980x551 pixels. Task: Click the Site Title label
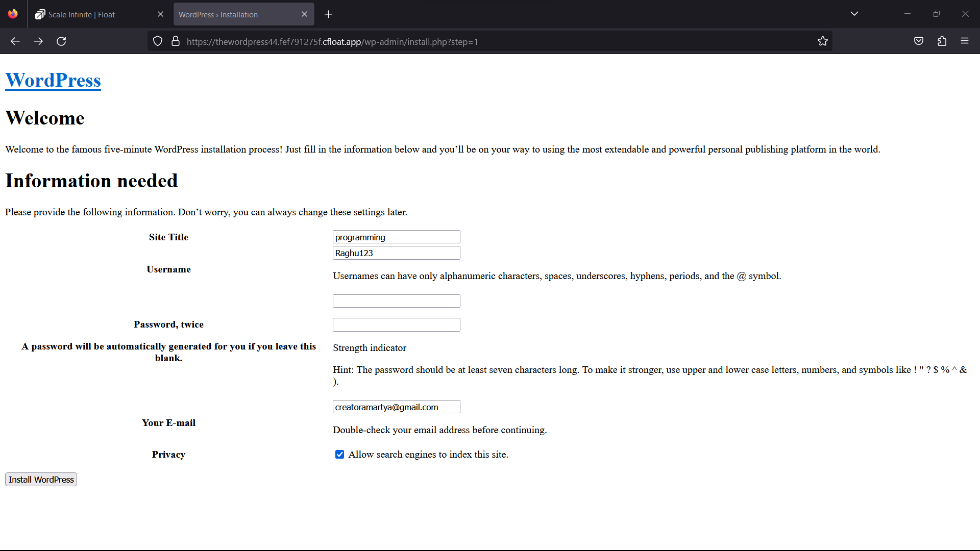pyautogui.click(x=168, y=237)
